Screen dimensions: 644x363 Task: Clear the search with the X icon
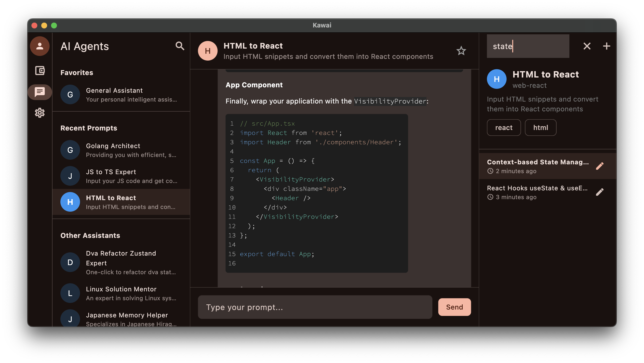pos(587,46)
